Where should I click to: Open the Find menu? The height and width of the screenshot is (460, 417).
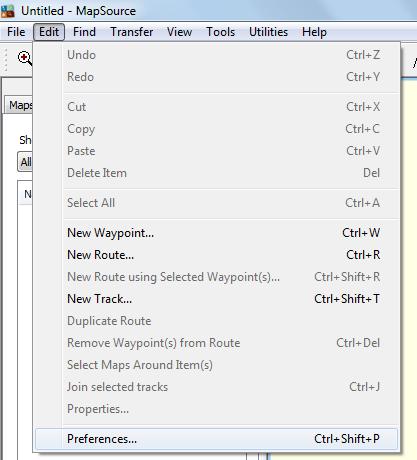(x=84, y=32)
